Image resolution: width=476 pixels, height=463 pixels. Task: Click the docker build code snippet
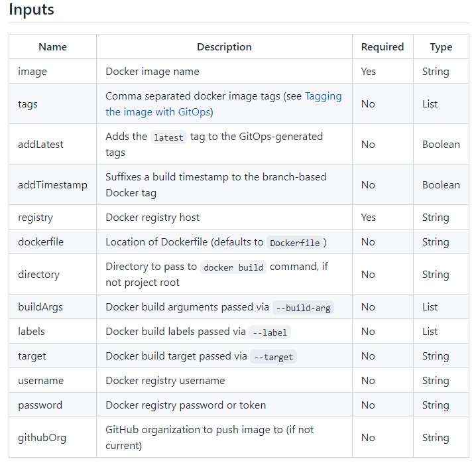point(233,267)
